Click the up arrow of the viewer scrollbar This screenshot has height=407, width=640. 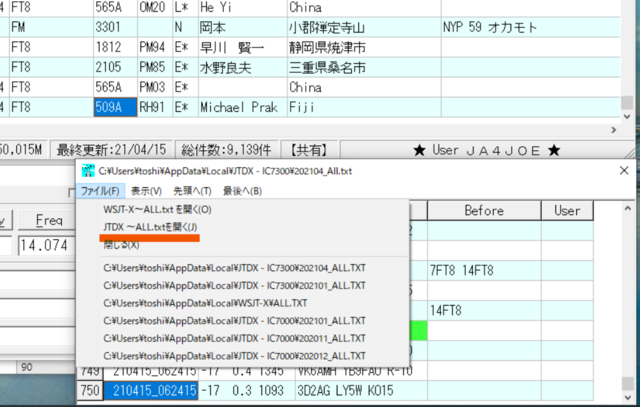click(x=628, y=209)
